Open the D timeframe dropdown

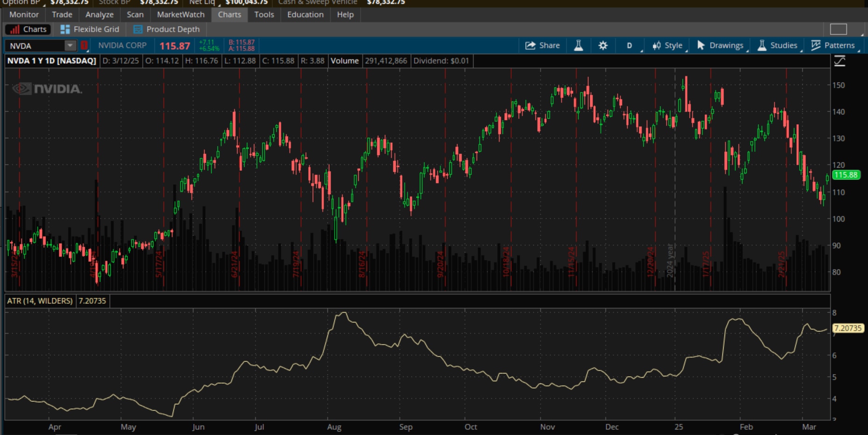629,46
